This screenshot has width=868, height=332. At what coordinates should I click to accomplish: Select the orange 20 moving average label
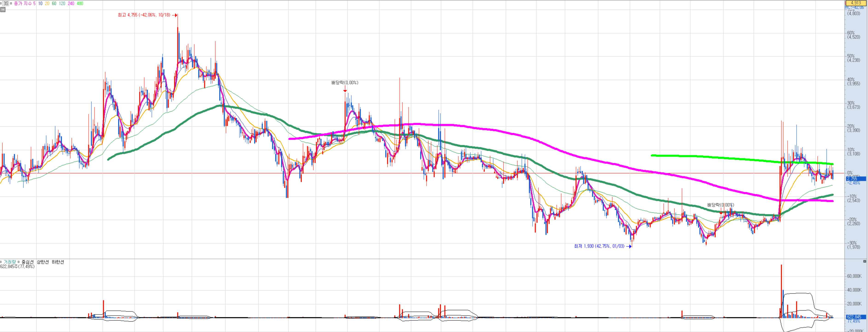coord(47,3)
